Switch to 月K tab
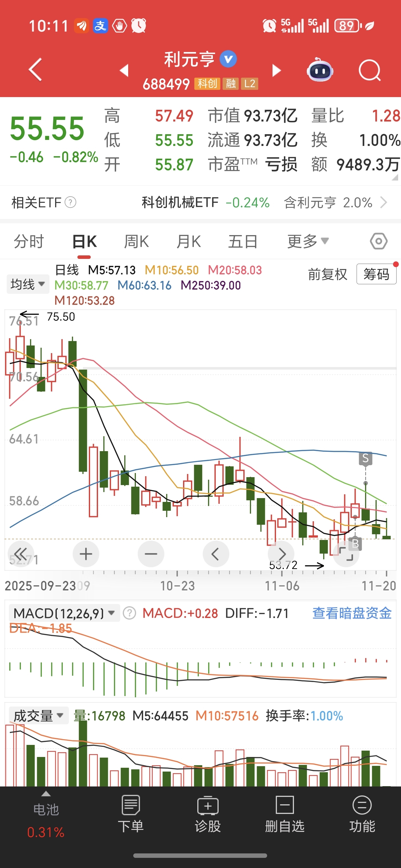401x868 pixels. click(x=189, y=241)
